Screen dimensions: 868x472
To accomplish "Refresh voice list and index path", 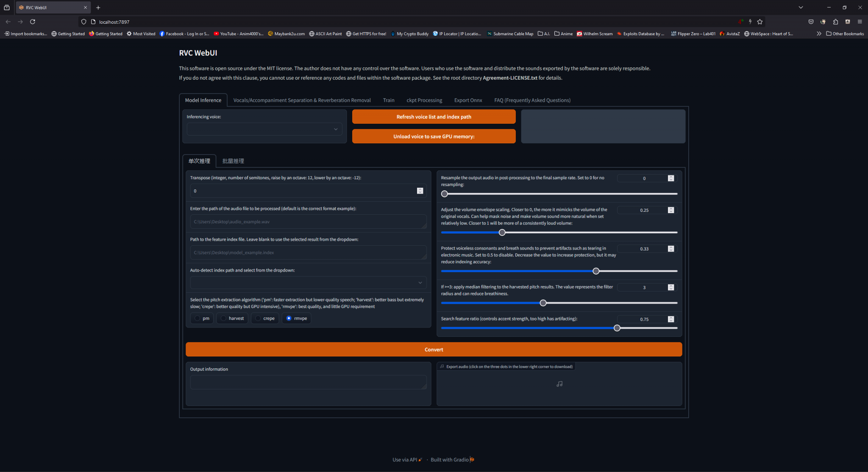I will point(434,117).
